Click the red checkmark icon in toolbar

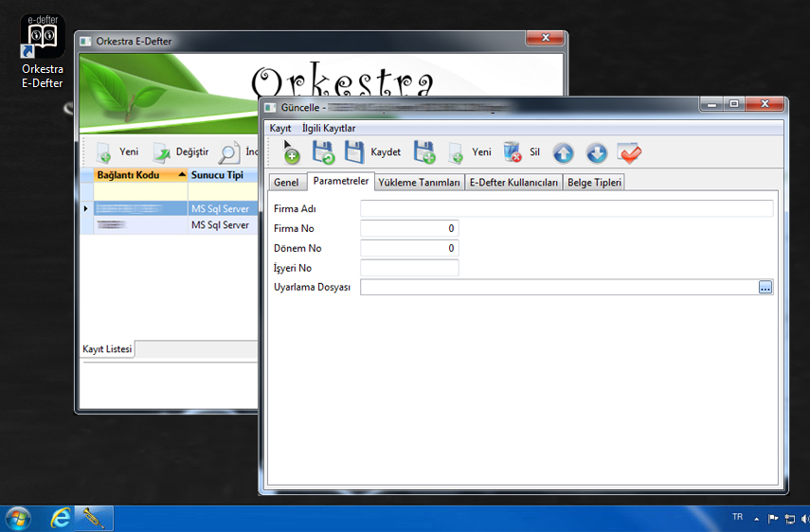[629, 153]
